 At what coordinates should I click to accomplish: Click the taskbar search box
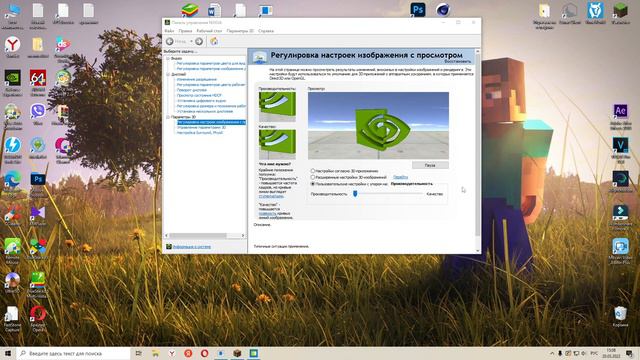[73, 353]
